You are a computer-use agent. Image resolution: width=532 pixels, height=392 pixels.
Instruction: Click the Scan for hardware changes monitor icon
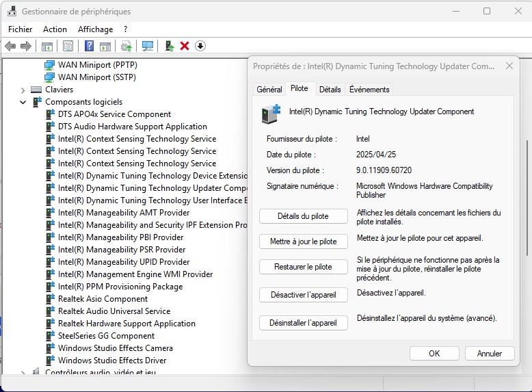147,46
